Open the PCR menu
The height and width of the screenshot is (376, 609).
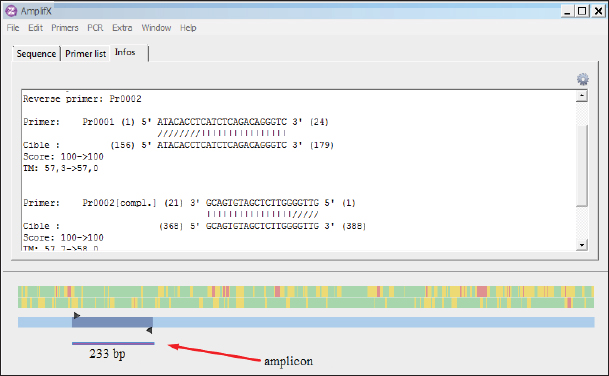tap(95, 28)
